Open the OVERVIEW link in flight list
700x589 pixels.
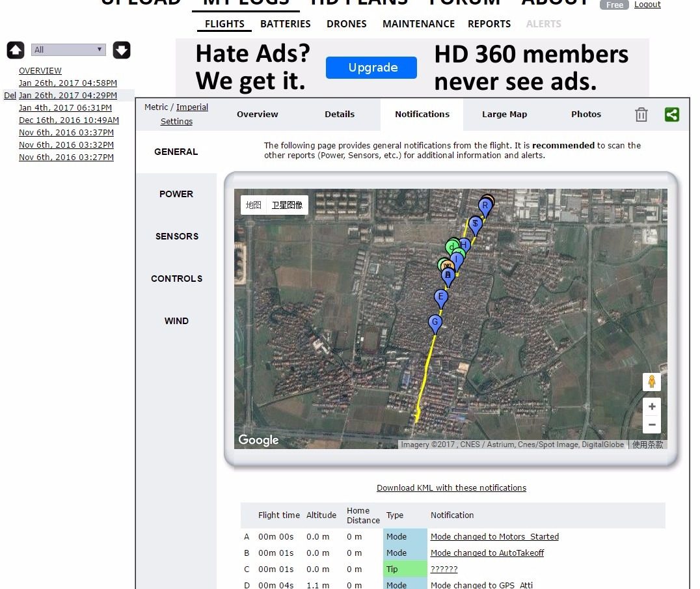(x=40, y=70)
